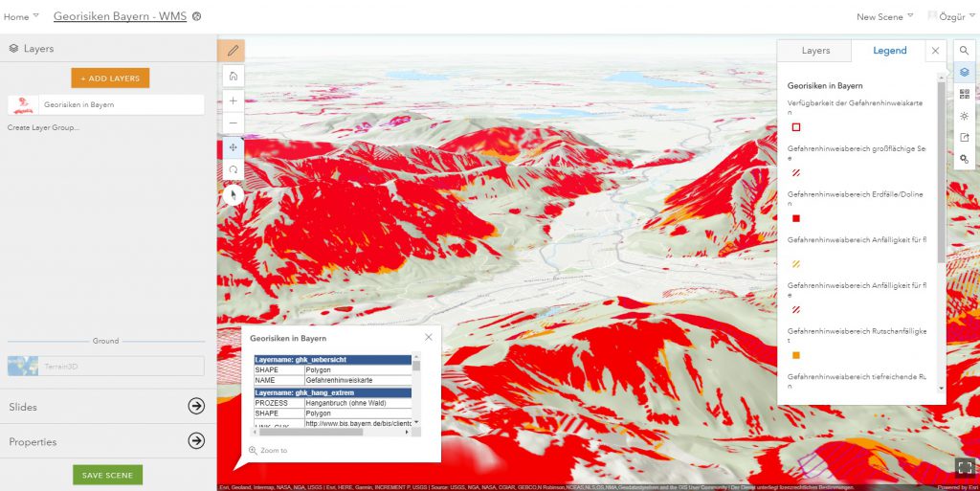Click the ADD LAYERS button
Screen dimensions: 980x491
pyautogui.click(x=110, y=78)
